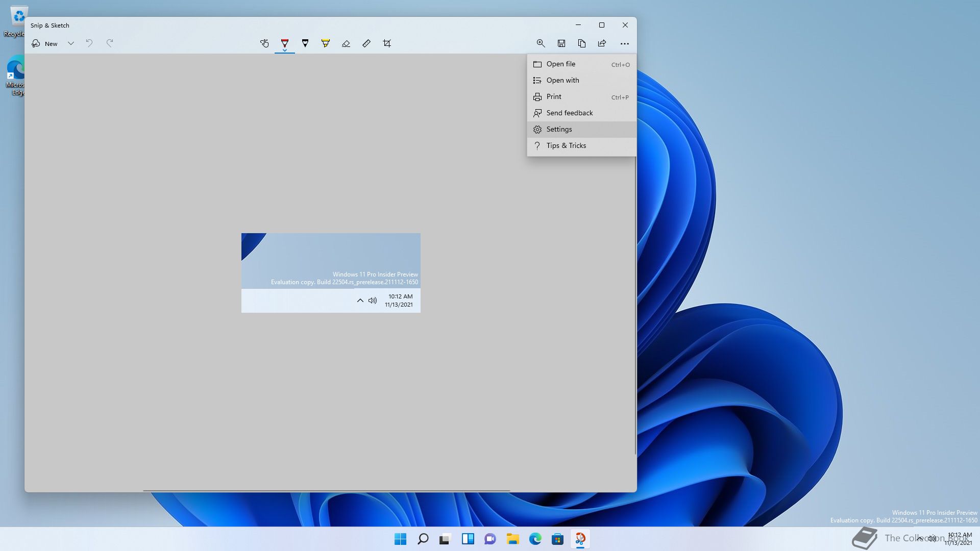Expand the New snip delay dropdown arrow

point(71,43)
